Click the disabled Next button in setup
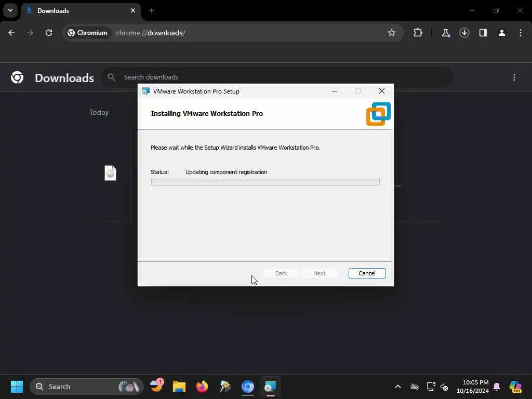Image resolution: width=532 pixels, height=399 pixels. (320, 273)
